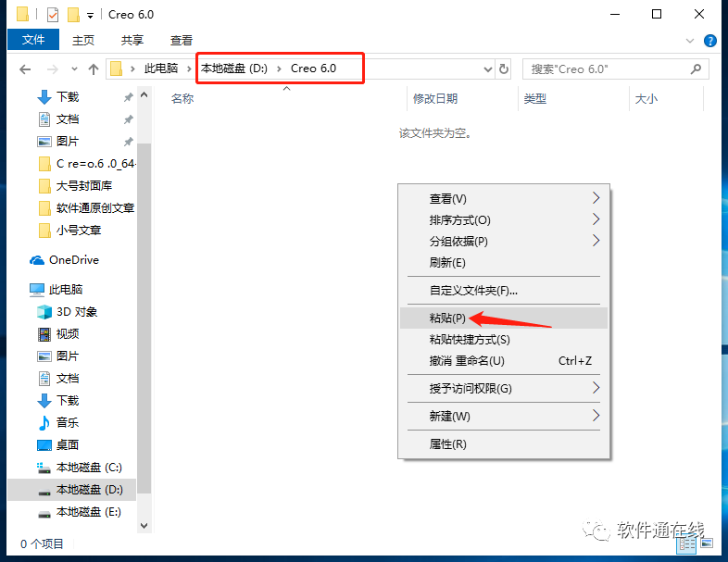Expand the ribbon with the chevron

[x=690, y=41]
